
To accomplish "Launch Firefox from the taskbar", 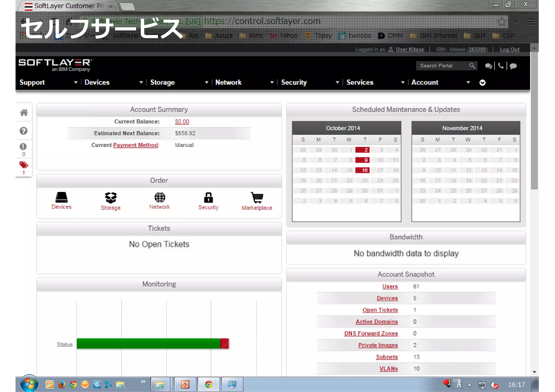I will coord(62,384).
